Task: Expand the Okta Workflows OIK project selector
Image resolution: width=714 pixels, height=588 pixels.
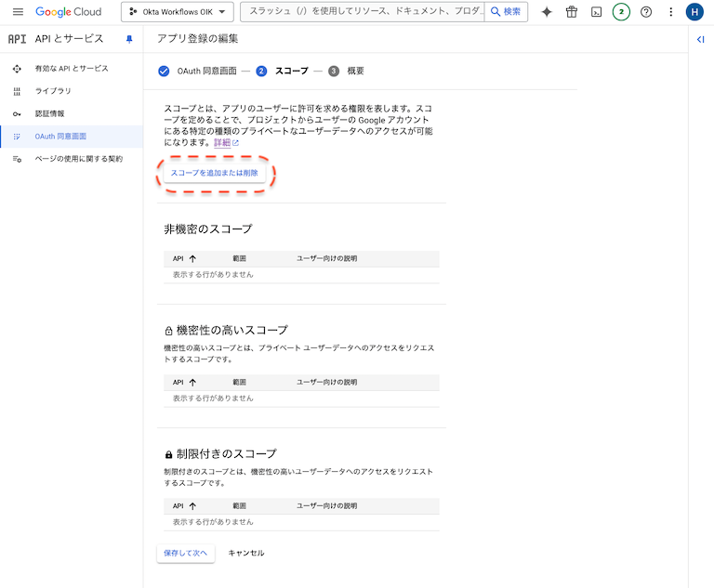Action: pyautogui.click(x=177, y=12)
